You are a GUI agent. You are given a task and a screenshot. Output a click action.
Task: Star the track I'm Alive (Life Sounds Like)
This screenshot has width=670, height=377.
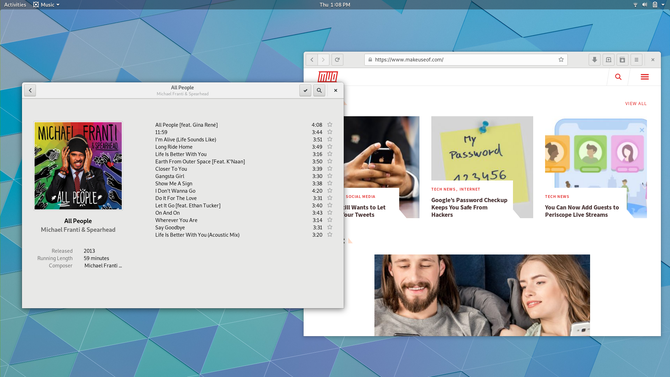coord(329,139)
